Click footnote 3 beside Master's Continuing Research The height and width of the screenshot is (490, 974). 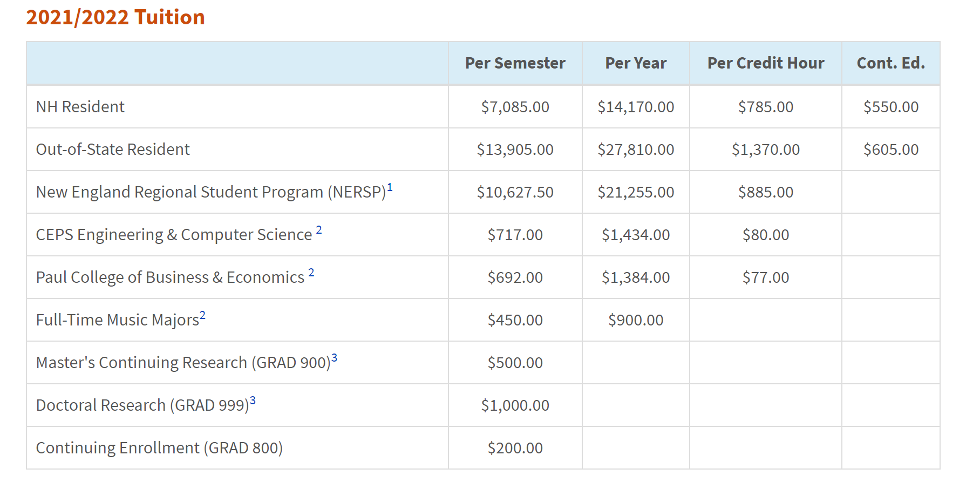point(334,359)
